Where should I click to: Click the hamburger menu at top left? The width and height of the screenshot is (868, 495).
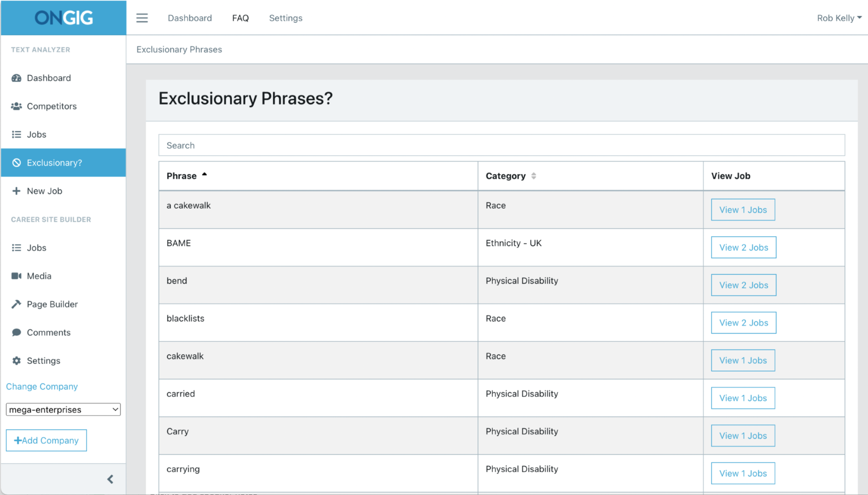(142, 18)
